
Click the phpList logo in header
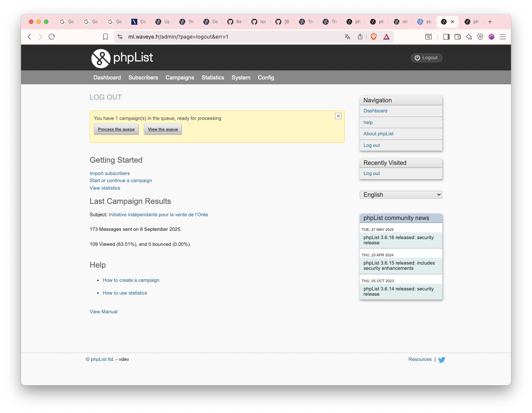click(x=122, y=58)
